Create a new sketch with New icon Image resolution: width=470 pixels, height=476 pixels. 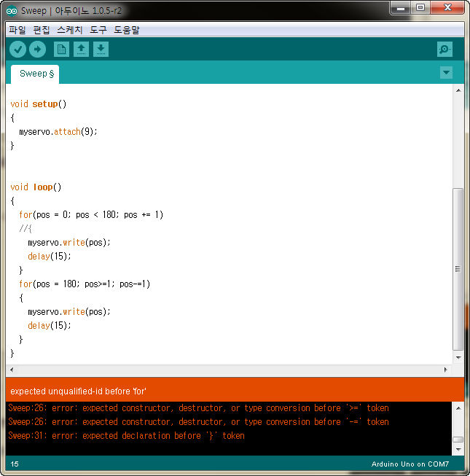pyautogui.click(x=62, y=49)
